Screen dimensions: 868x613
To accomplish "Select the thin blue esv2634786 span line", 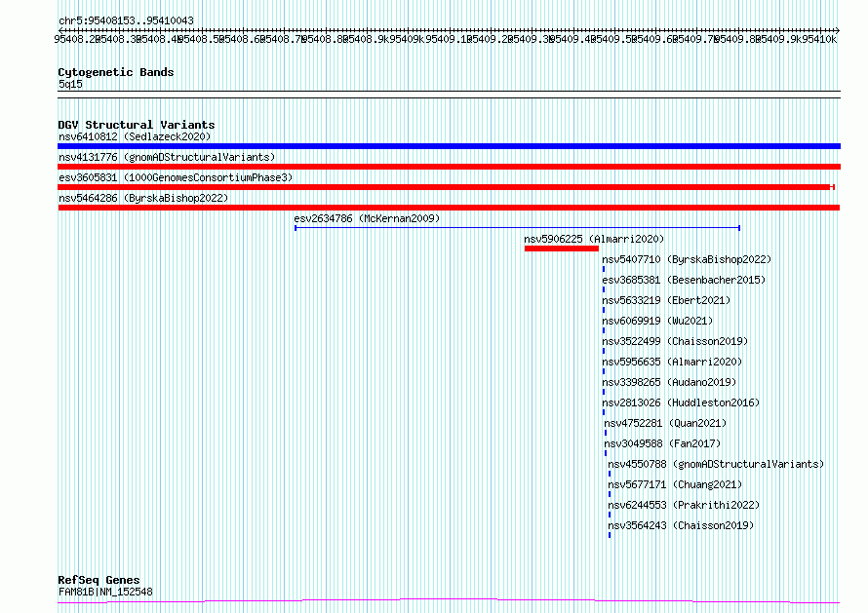I will click(x=518, y=228).
